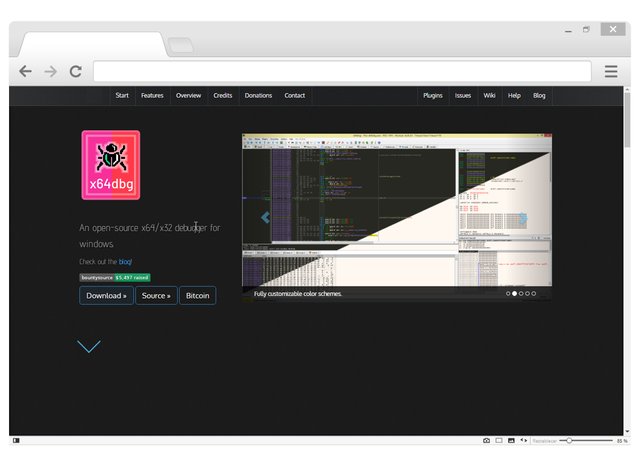Screen dimensions: 640x457
Task: Click the vertical scrollbar thumb
Action: 627,120
